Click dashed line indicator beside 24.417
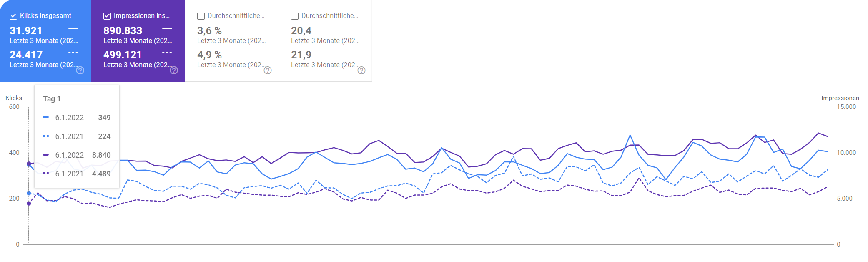 point(73,53)
